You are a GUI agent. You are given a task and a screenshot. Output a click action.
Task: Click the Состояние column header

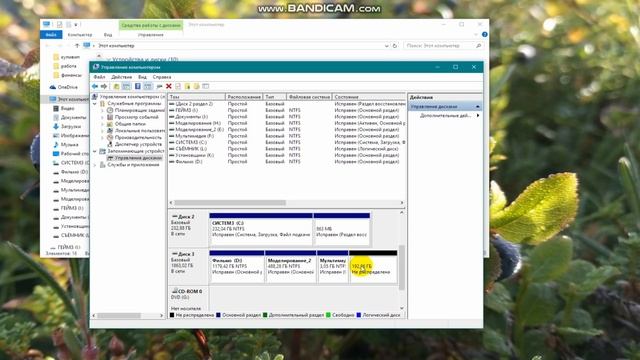pyautogui.click(x=369, y=97)
